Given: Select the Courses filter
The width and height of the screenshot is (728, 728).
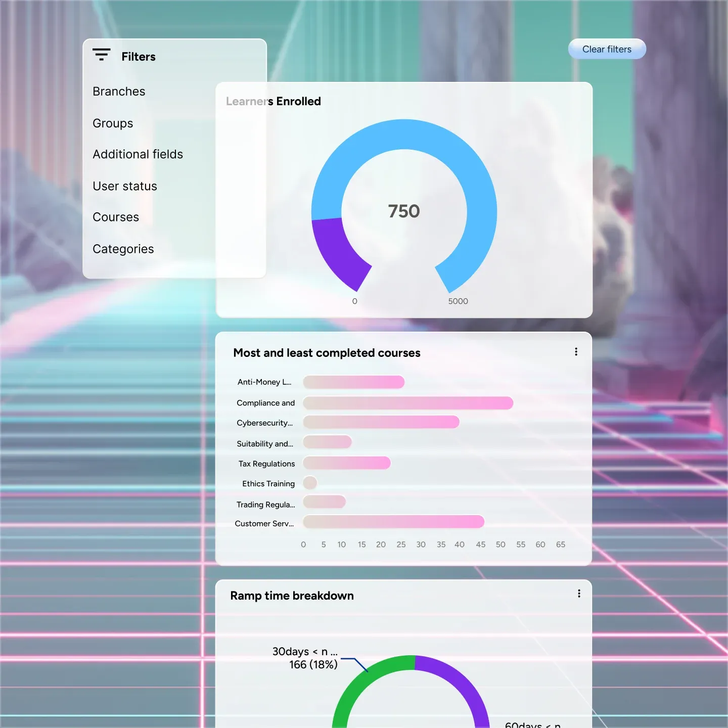Looking at the screenshot, I should coord(116,217).
